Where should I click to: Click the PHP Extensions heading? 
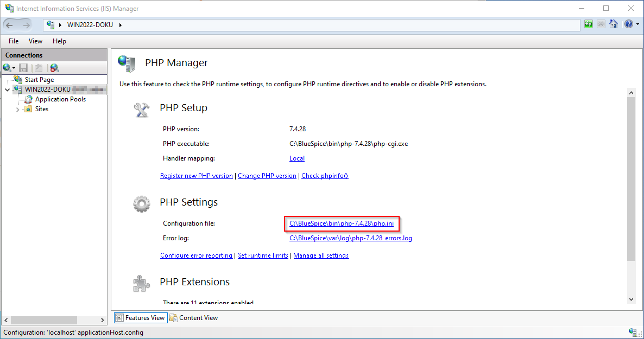pos(195,282)
